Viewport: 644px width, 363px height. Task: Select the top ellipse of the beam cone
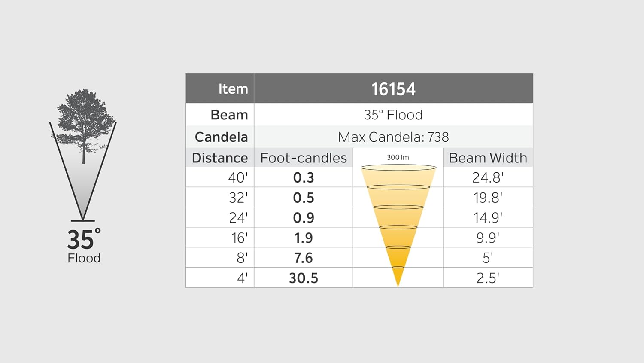coord(398,168)
